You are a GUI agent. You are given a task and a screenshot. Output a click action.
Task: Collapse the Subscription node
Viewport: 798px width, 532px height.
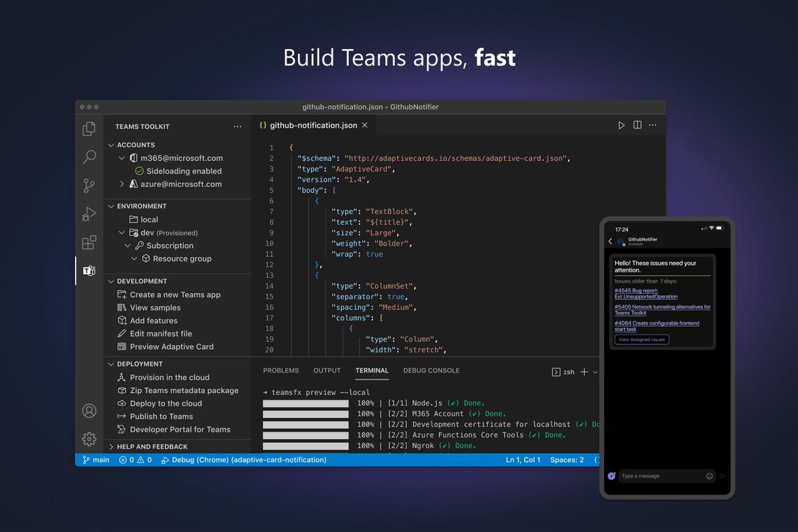pos(128,245)
